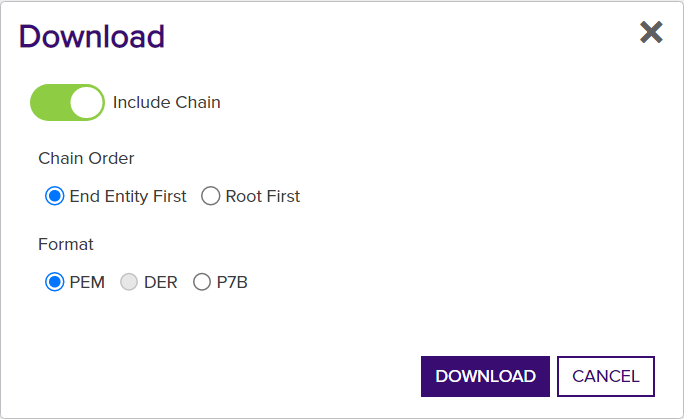Image resolution: width=684 pixels, height=419 pixels.
Task: Toggle the Include Chain switch off
Action: (x=67, y=102)
